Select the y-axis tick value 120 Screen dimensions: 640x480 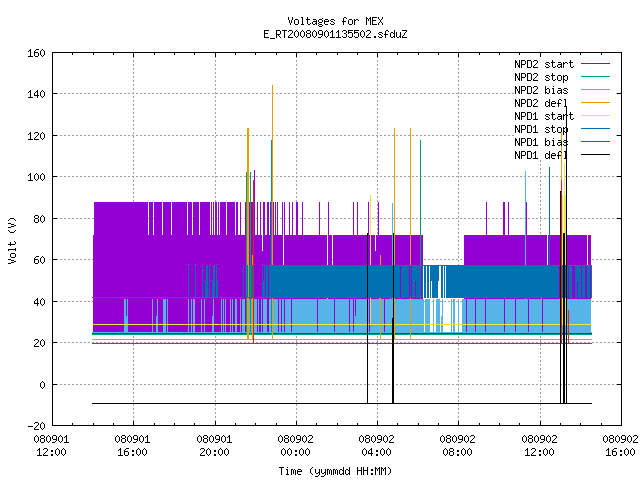tap(36, 136)
